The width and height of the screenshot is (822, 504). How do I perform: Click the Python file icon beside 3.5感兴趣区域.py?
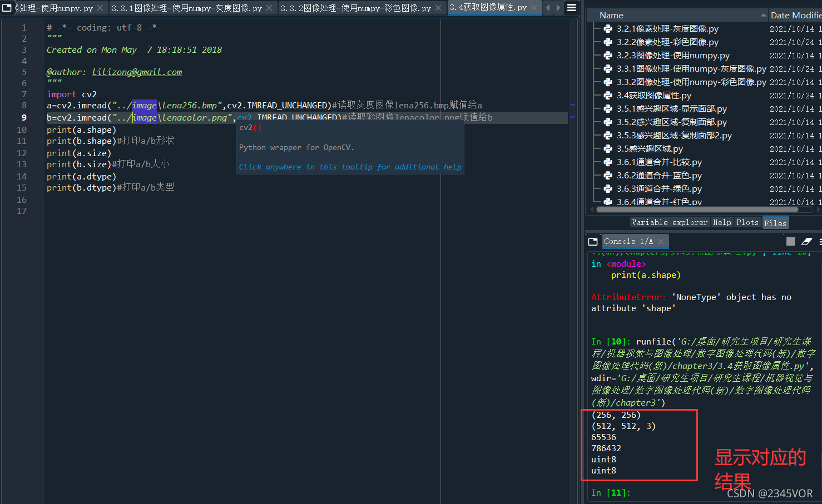point(607,148)
